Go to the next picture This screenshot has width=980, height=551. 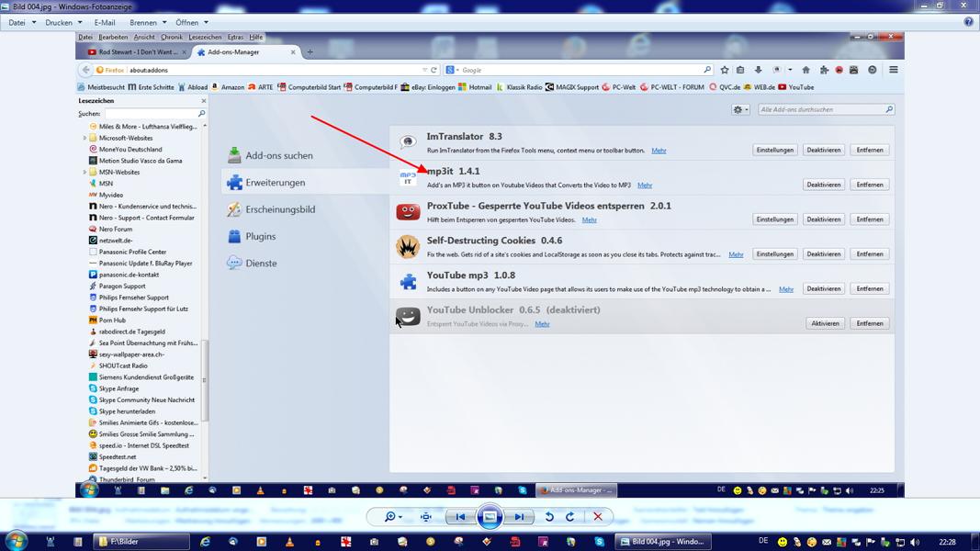(x=519, y=517)
